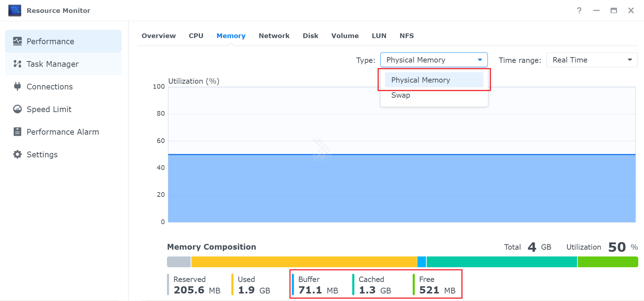Open help with the question mark icon
The width and height of the screenshot is (644, 301).
(x=579, y=10)
